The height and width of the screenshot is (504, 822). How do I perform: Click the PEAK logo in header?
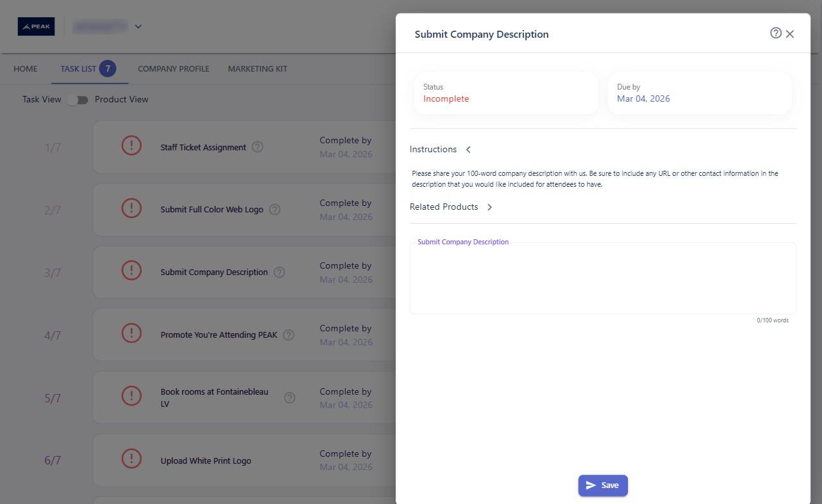(36, 26)
